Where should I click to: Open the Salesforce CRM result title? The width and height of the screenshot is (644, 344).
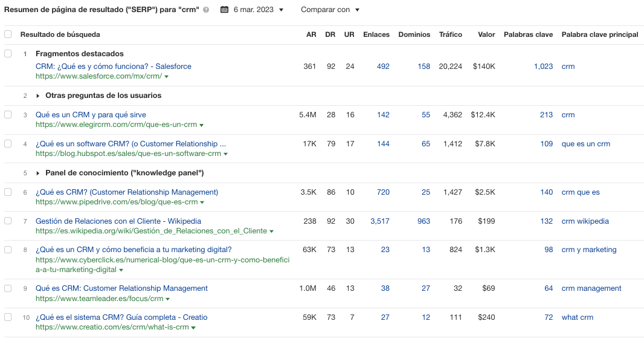tap(114, 66)
